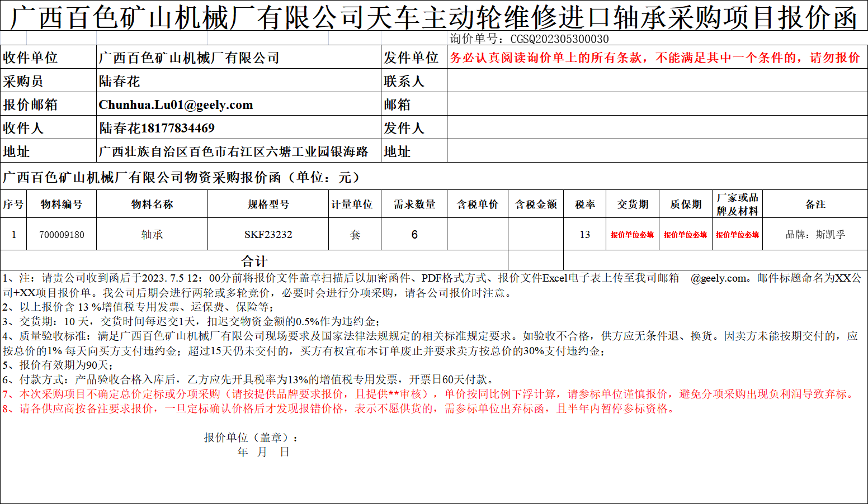868x504 pixels.
Task: Click the 年 月 日 date line
Action: point(263,452)
